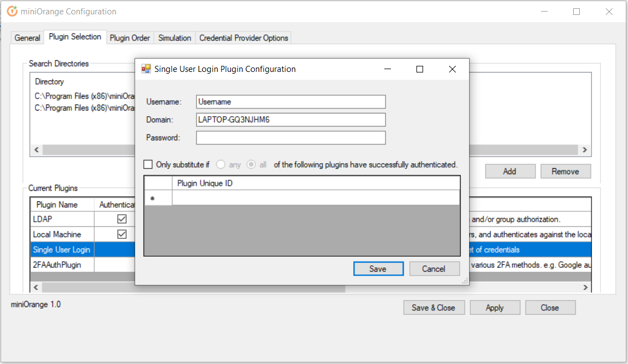Click the Cancel button in the dialog
The width and height of the screenshot is (628, 364).
tap(434, 269)
